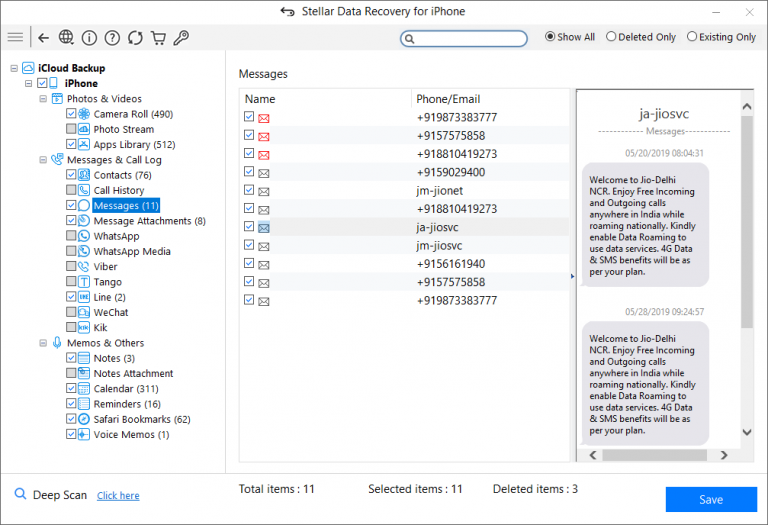Collapse the Memos & Others group
768x525 pixels.
43,343
